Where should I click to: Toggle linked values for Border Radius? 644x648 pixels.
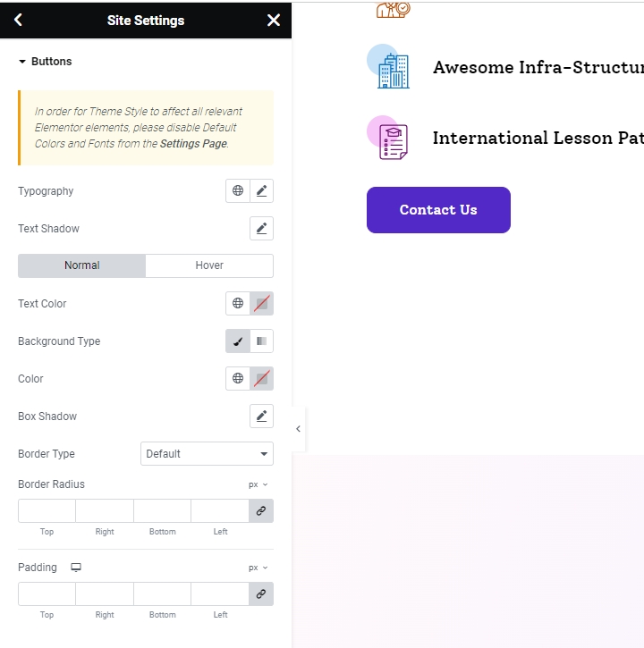pyautogui.click(x=261, y=510)
